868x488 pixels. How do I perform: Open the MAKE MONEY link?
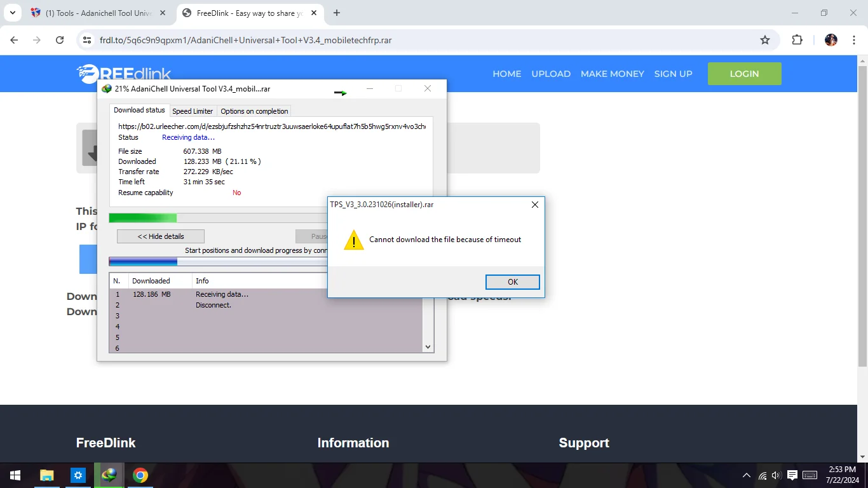click(x=613, y=74)
